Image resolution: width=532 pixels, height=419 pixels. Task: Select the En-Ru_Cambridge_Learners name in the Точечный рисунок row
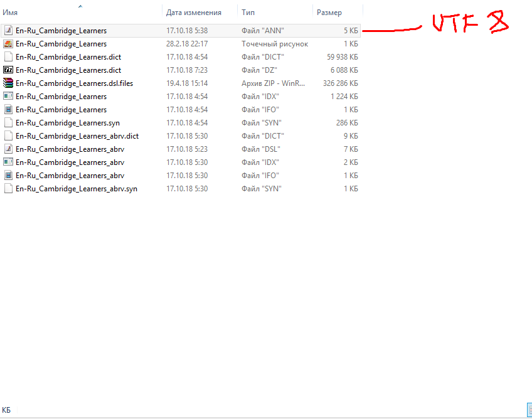pos(61,44)
